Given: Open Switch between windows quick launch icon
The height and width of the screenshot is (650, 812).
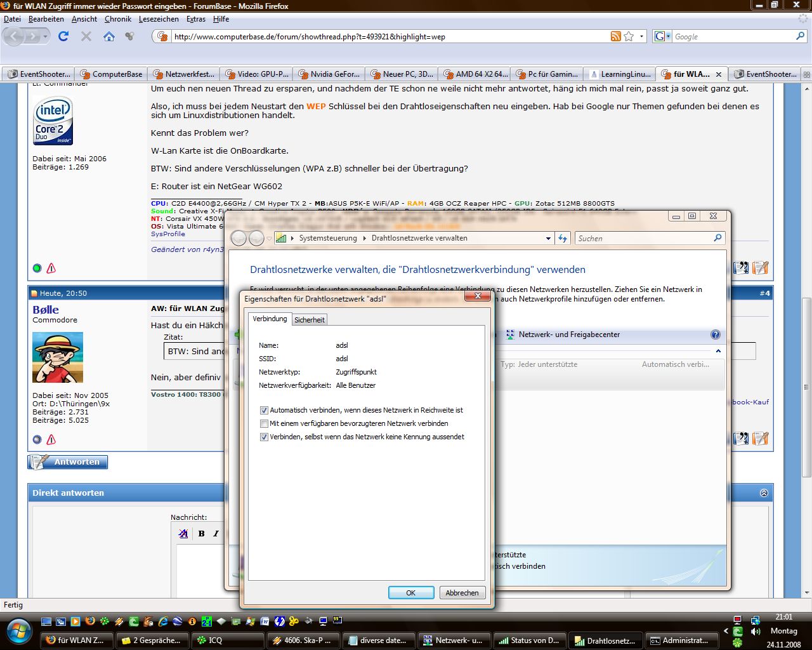Looking at the screenshot, I should coord(61,621).
